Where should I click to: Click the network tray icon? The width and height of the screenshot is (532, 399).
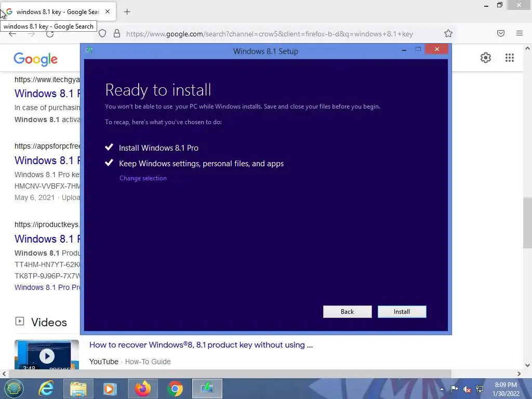coord(480,389)
